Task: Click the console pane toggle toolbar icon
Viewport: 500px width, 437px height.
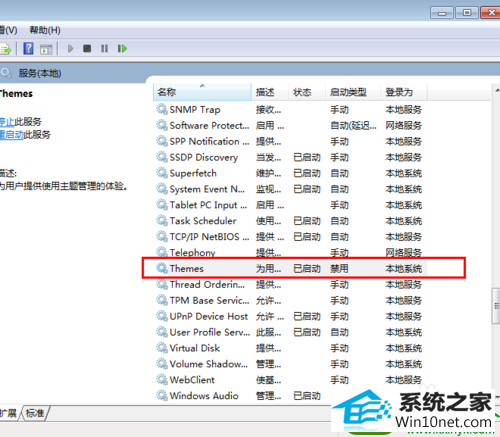Action: click(x=46, y=49)
